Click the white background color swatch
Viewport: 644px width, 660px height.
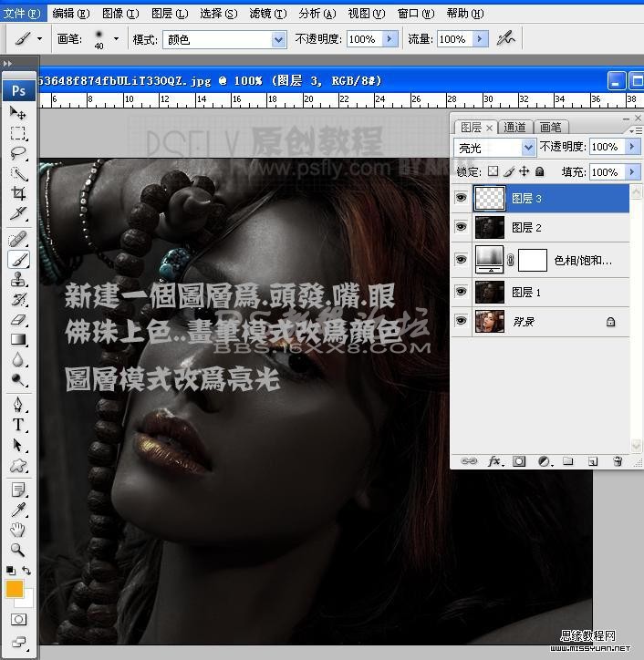[26, 600]
